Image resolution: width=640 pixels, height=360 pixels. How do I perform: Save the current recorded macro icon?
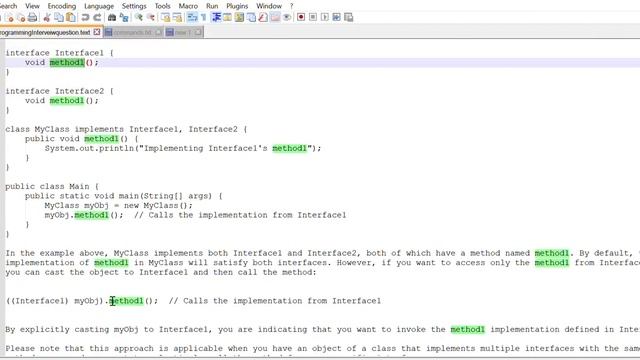349,17
